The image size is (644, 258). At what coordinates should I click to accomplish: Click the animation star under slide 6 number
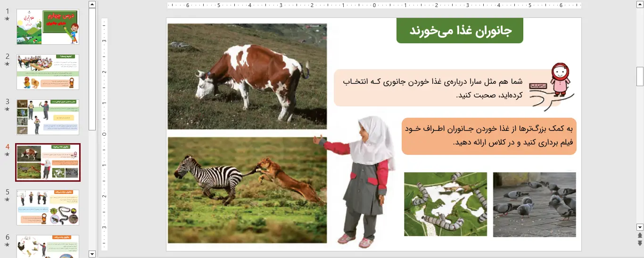pos(7,245)
